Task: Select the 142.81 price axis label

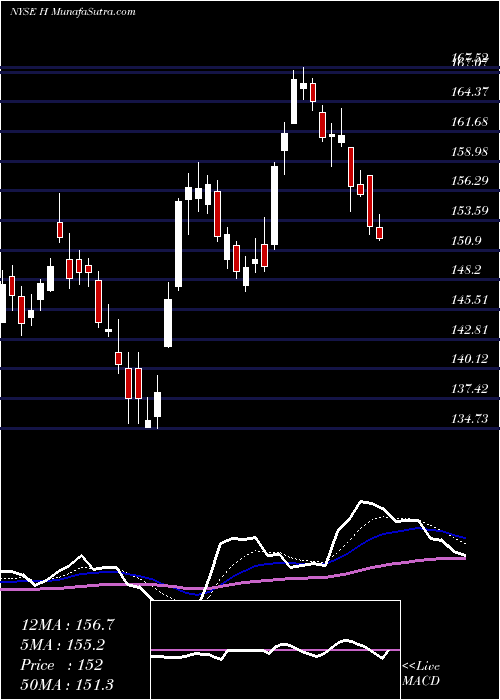Action: 470,329
